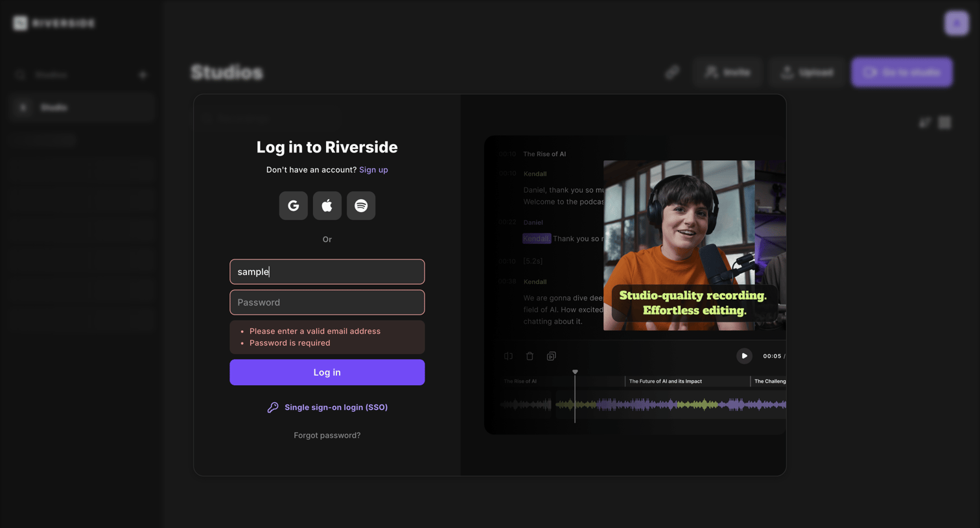Sign in with the Google icon button
980x528 pixels.
coord(294,206)
